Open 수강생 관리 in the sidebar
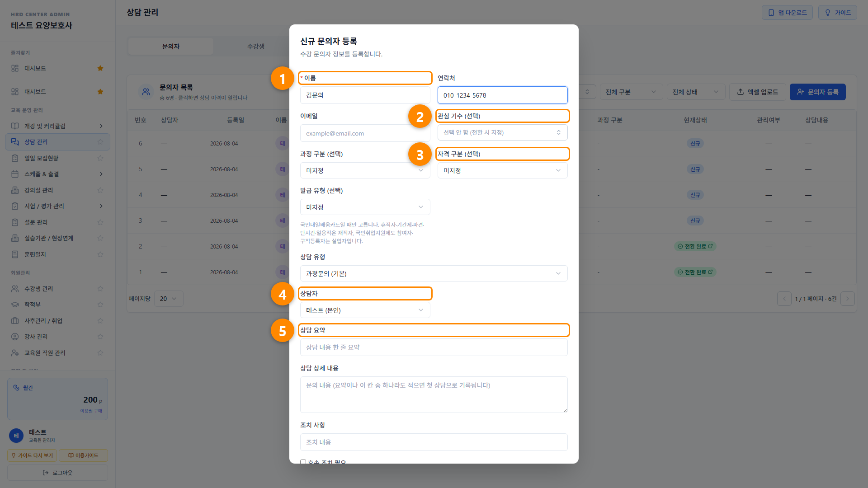The height and width of the screenshot is (488, 868). pos(57,289)
